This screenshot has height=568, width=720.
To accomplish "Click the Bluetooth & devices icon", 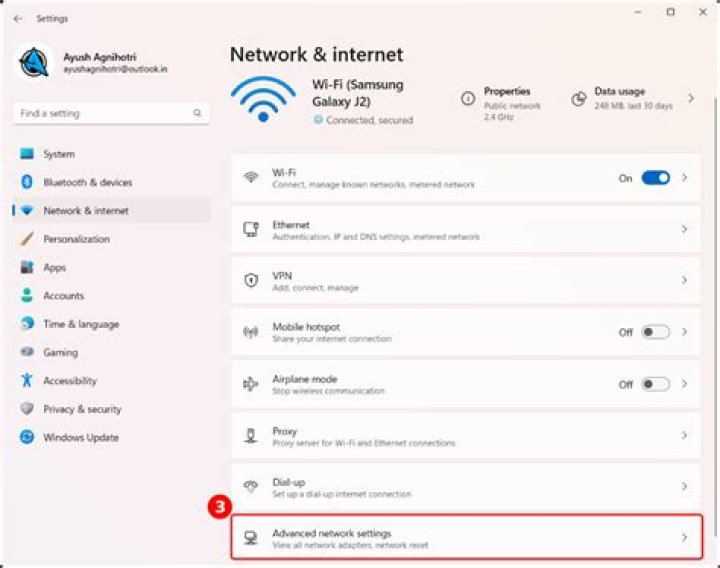I will [x=27, y=182].
